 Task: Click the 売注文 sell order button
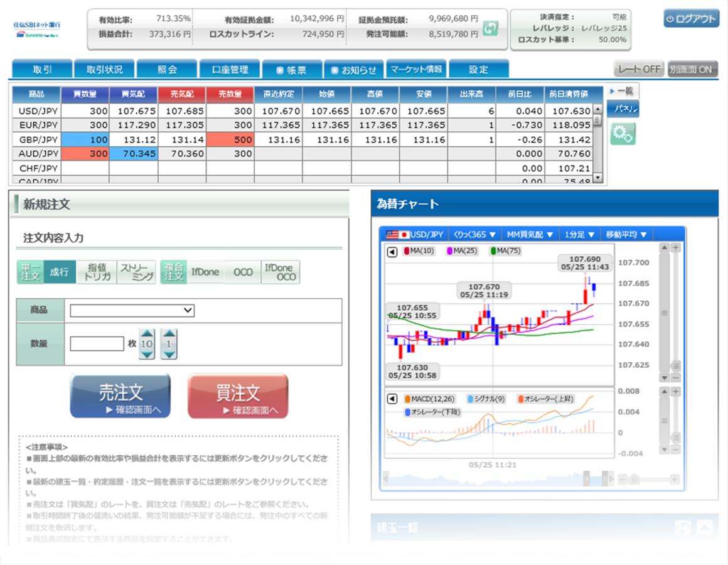[x=120, y=397]
